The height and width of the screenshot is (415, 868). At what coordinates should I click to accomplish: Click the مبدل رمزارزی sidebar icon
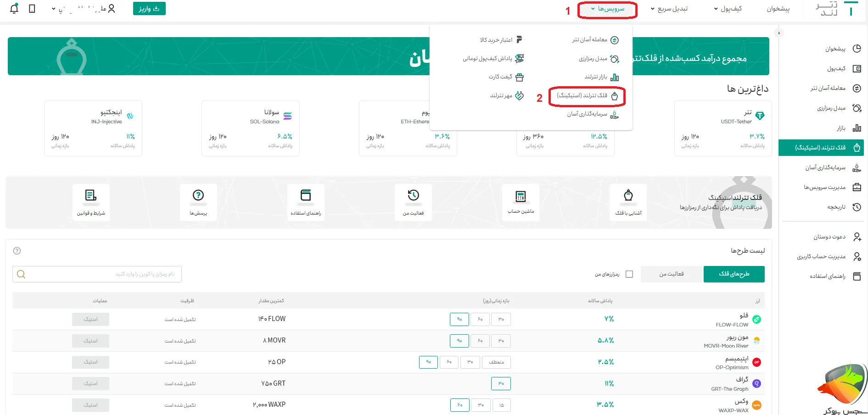coord(857,108)
